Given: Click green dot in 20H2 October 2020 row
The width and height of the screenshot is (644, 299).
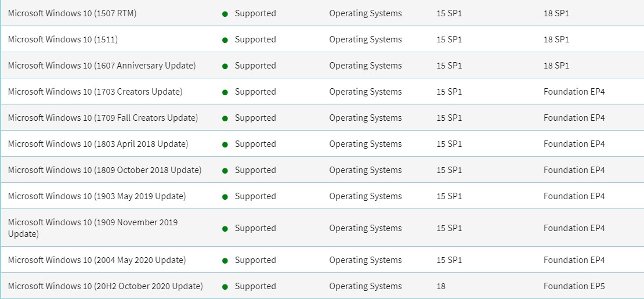Looking at the screenshot, I should coord(225,287).
